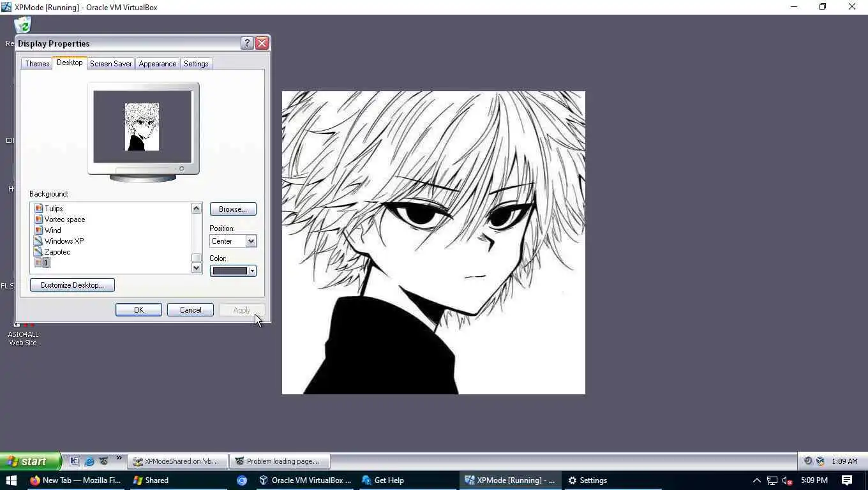Click the muted volume tray icon
This screenshot has height=490, width=868.
click(x=788, y=480)
